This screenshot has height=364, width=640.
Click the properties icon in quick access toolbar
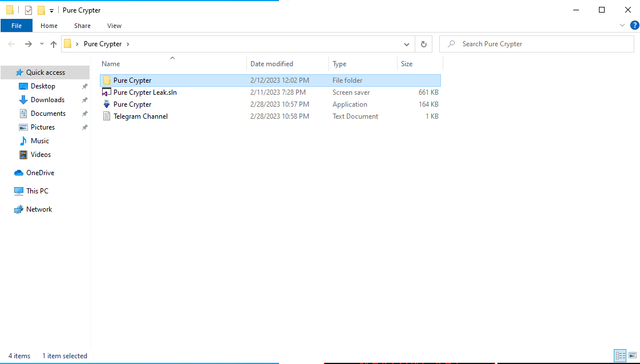28,10
